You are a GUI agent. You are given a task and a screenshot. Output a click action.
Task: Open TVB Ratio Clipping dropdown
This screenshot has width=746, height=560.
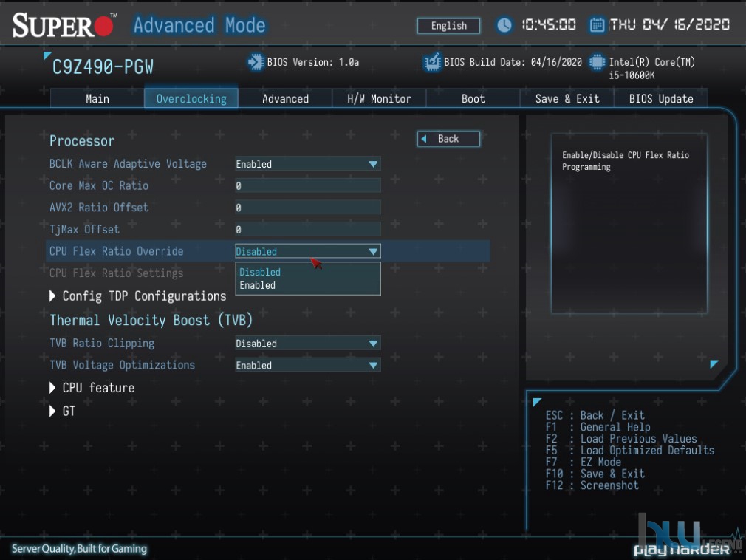308,344
